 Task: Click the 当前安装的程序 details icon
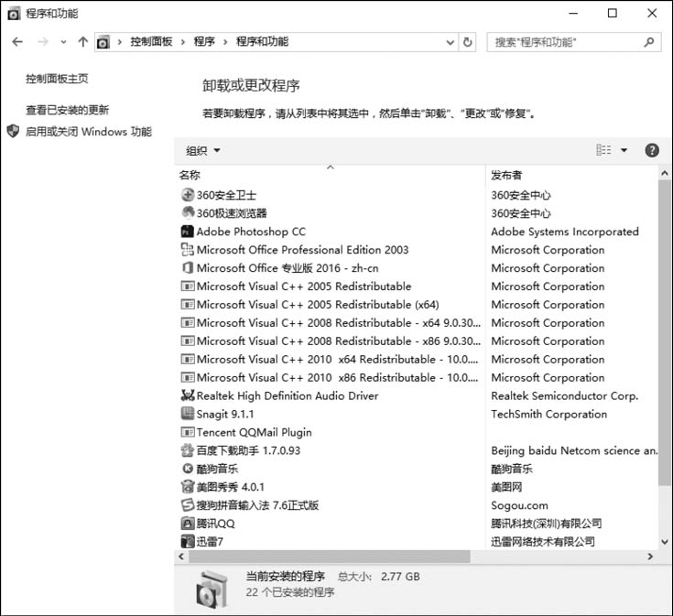[212, 589]
